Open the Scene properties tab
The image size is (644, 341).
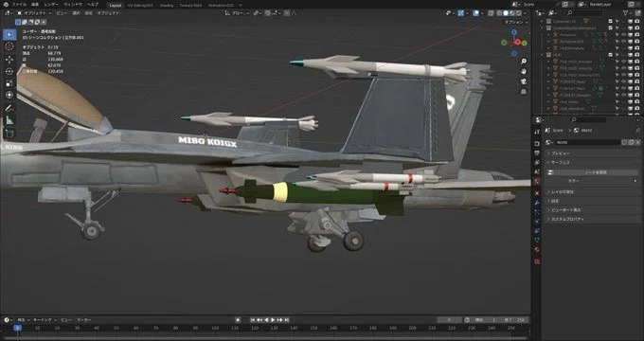[x=537, y=171]
